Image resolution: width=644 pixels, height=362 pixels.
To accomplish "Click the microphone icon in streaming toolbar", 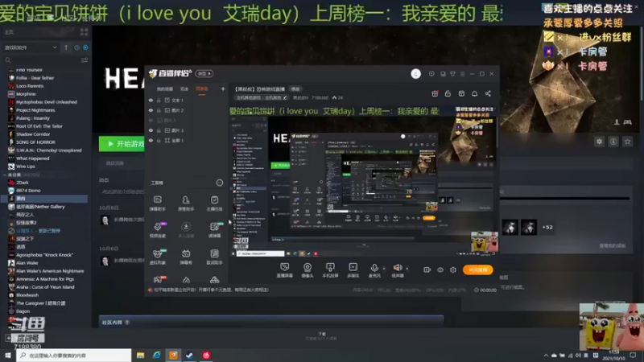I will (374, 268).
